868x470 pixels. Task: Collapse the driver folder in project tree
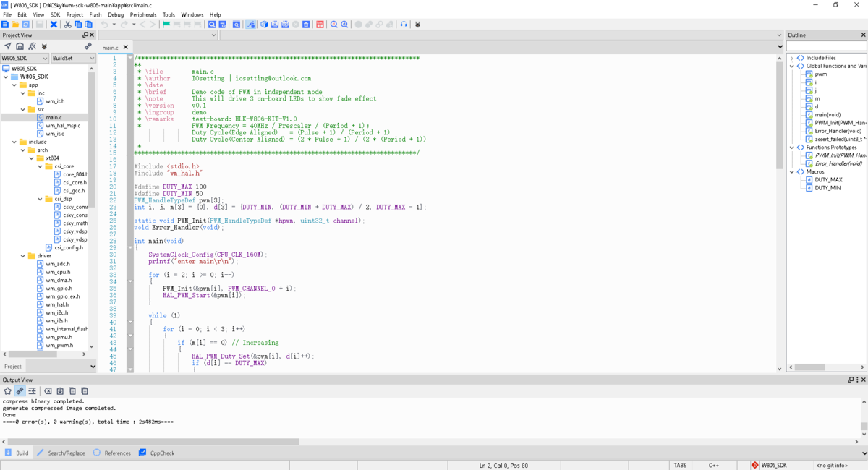click(x=23, y=256)
